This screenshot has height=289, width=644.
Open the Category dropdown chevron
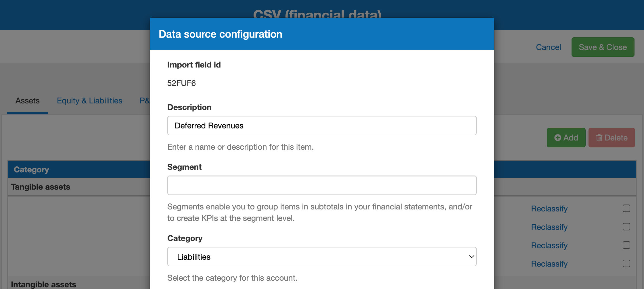coord(471,256)
